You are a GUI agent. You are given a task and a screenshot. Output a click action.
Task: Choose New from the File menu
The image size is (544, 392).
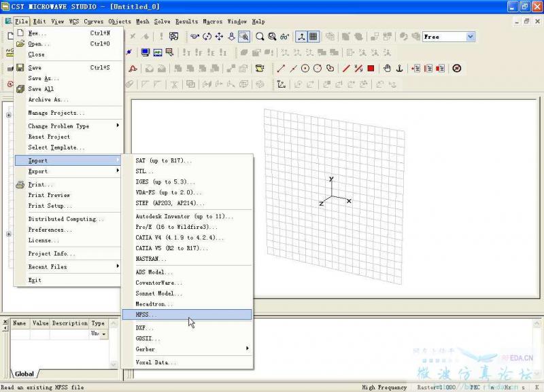(x=69, y=33)
